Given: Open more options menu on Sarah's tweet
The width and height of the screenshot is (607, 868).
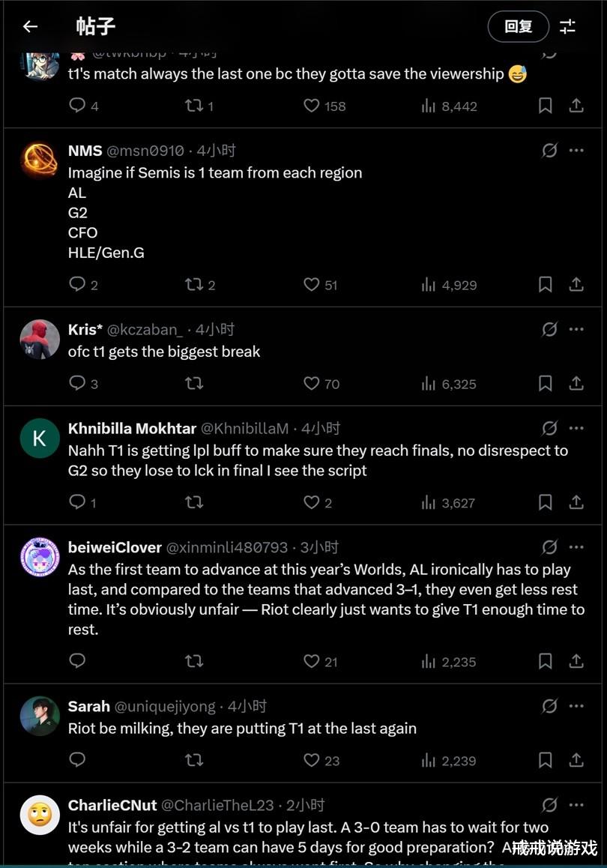Looking at the screenshot, I should [576, 706].
